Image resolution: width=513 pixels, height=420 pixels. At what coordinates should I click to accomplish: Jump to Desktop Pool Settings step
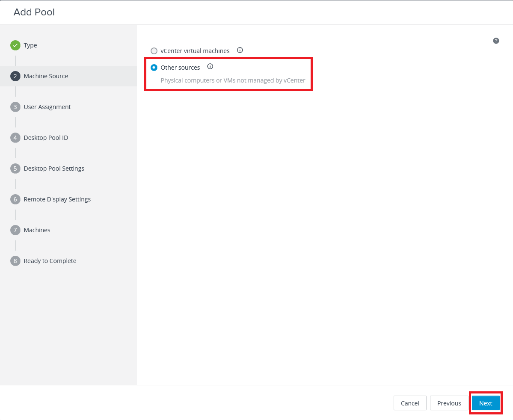[x=54, y=169]
